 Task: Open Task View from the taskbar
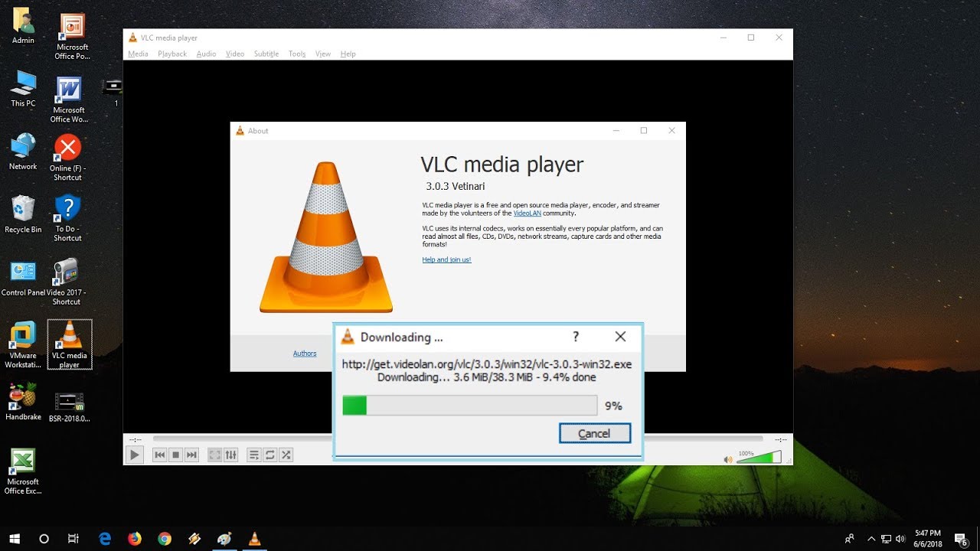73,539
